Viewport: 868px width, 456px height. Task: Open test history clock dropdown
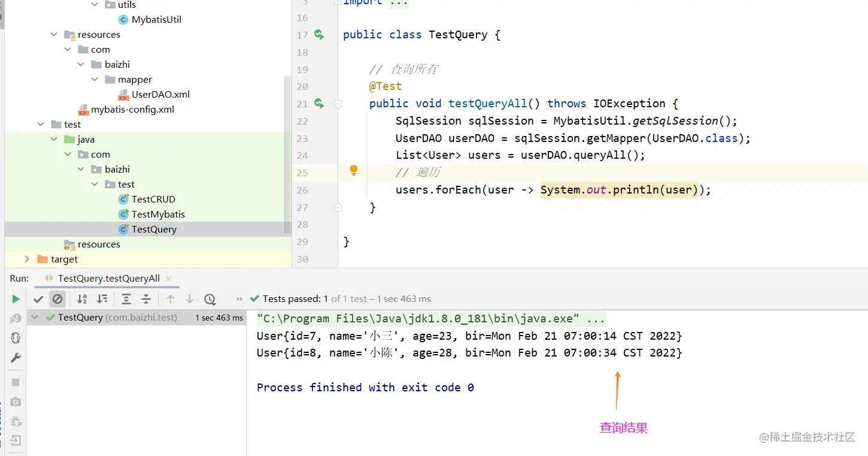pyautogui.click(x=210, y=298)
